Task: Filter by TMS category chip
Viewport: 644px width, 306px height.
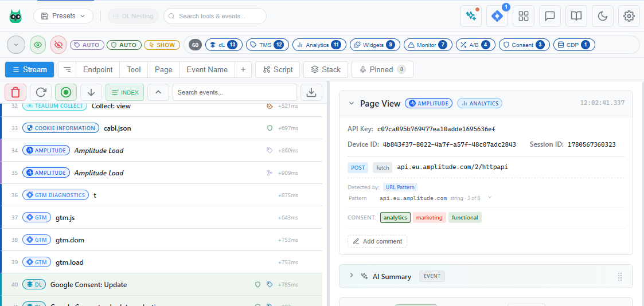Action: [x=267, y=45]
